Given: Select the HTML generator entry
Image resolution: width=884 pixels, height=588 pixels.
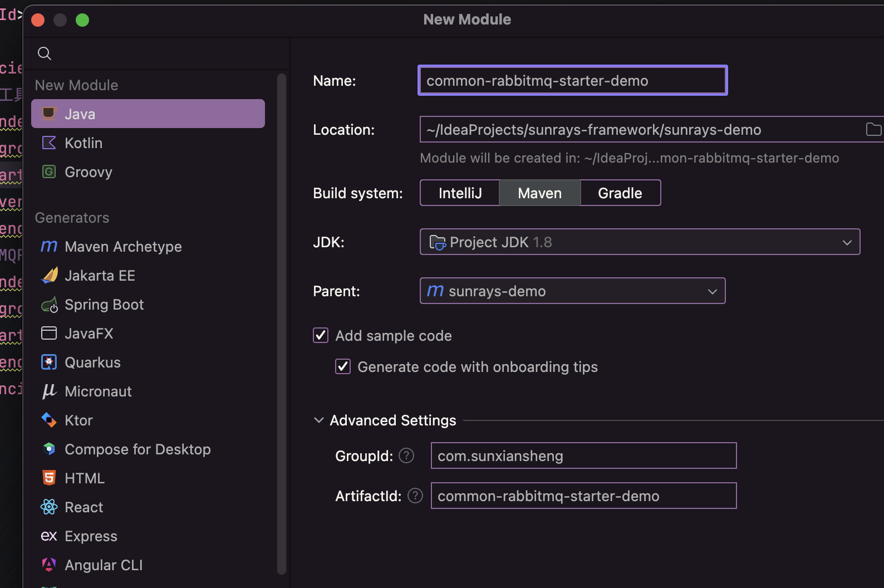Looking at the screenshot, I should (148, 478).
